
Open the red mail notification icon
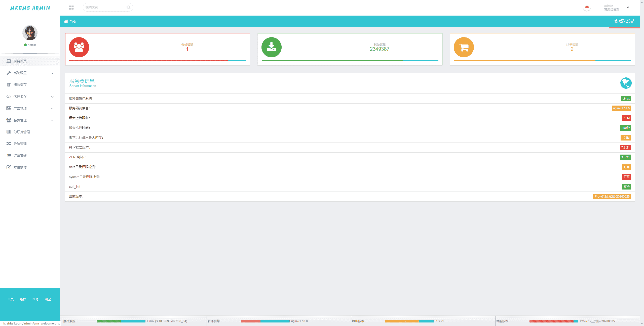[587, 7]
